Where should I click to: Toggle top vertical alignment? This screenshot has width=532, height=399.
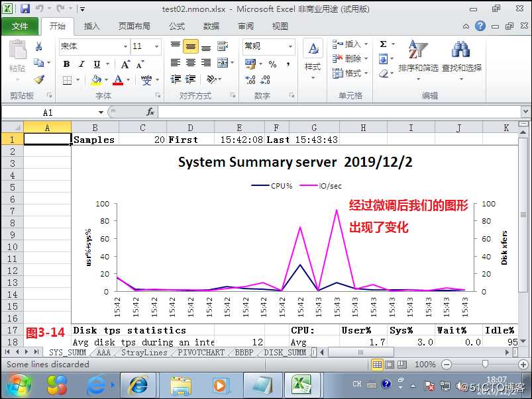point(176,46)
